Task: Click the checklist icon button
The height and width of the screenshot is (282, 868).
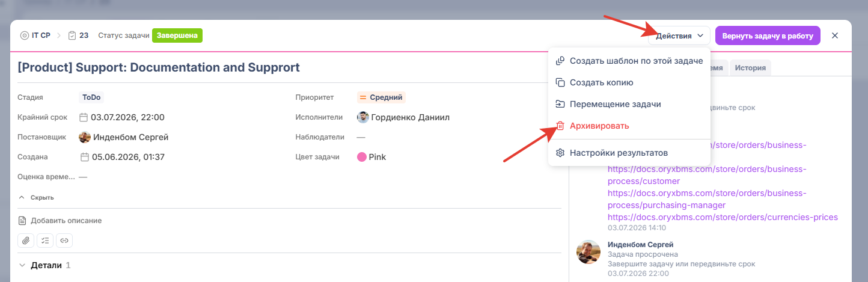Action: pyautogui.click(x=45, y=241)
